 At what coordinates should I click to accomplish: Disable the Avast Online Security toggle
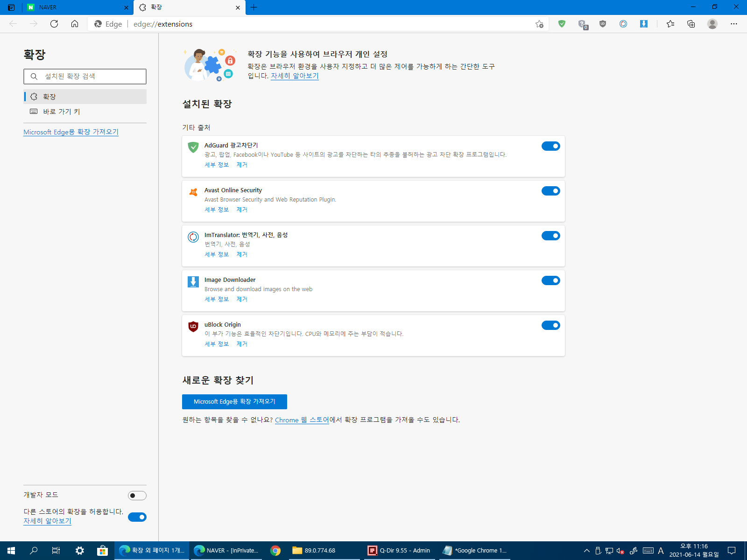click(x=551, y=191)
